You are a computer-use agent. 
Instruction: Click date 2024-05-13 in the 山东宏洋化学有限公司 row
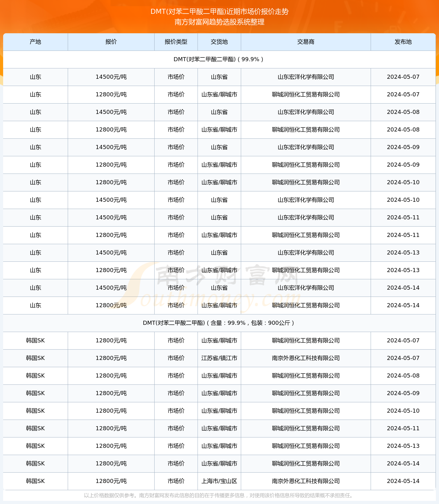point(403,253)
